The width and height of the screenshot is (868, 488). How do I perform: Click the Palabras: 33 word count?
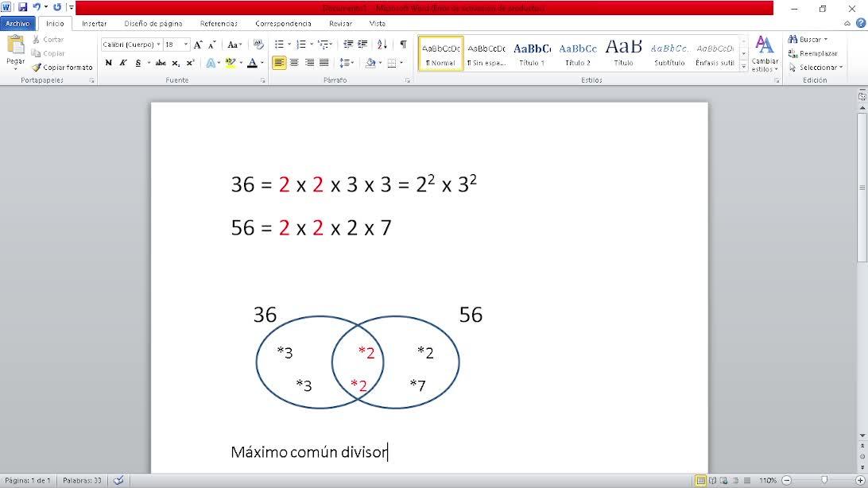(82, 480)
